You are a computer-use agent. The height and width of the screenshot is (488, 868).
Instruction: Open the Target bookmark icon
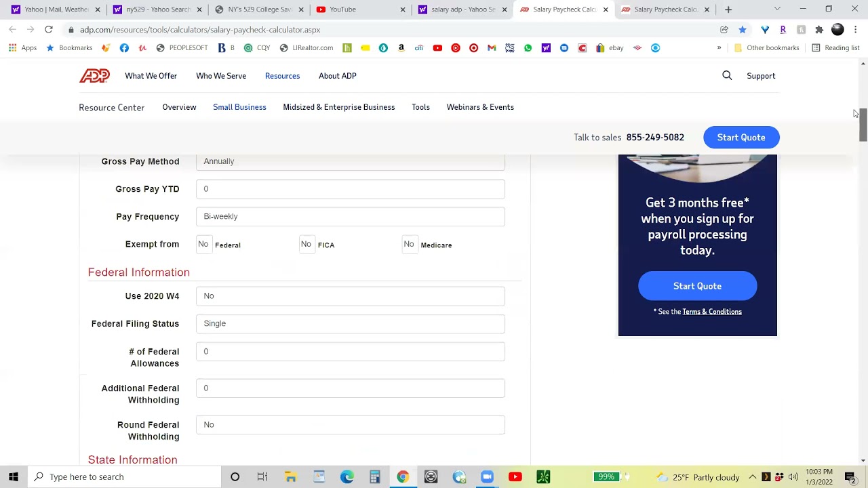473,48
